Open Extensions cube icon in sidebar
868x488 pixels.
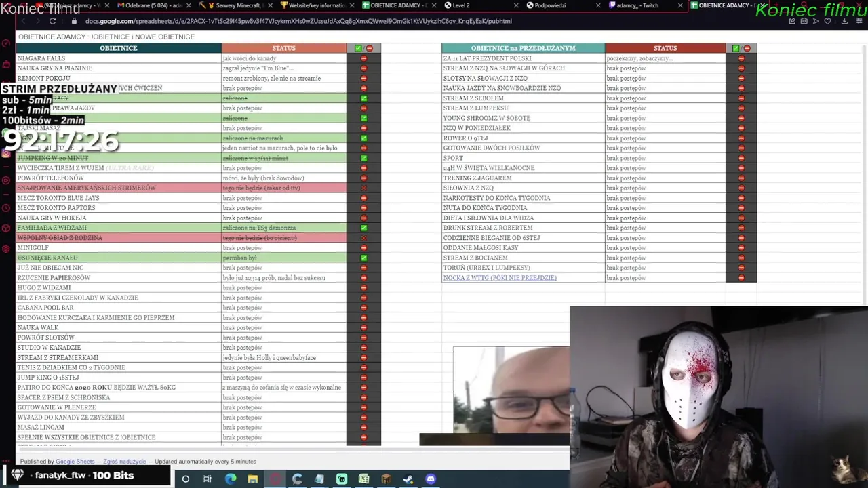pyautogui.click(x=6, y=228)
